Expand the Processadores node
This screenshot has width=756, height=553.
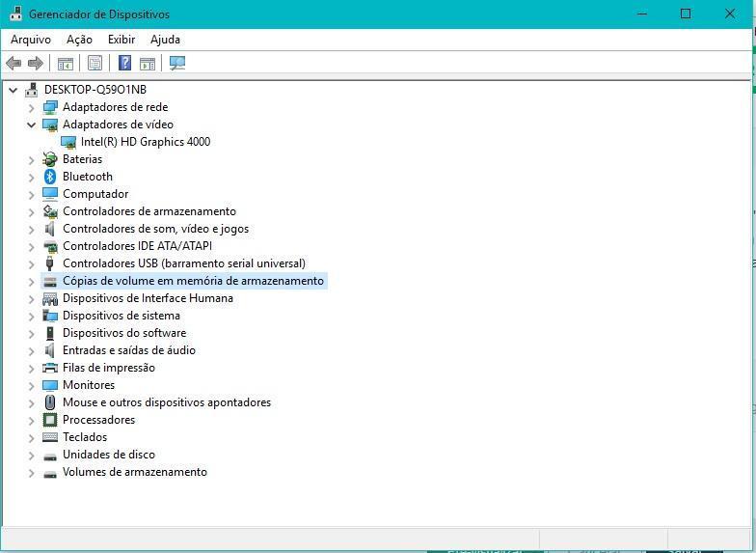31,421
